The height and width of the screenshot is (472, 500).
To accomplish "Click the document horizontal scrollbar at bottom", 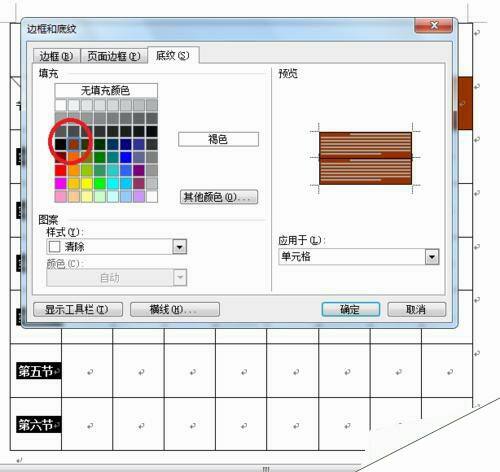I will click(180, 468).
